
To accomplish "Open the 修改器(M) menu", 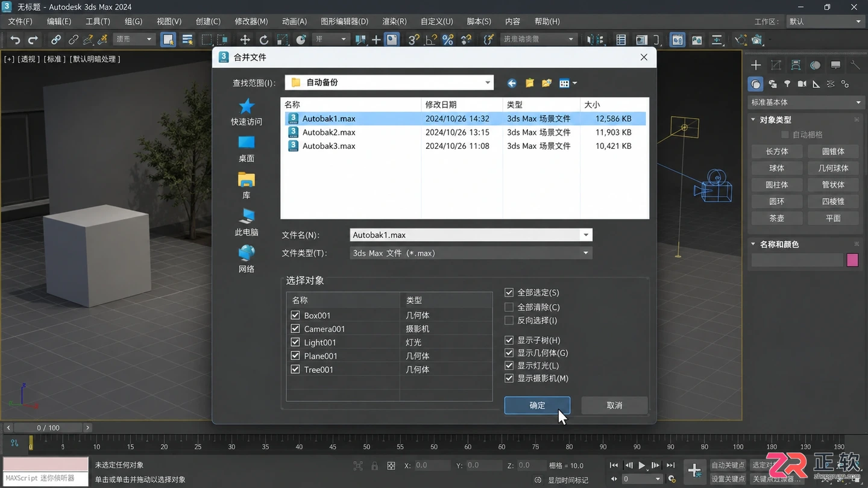I will (251, 21).
